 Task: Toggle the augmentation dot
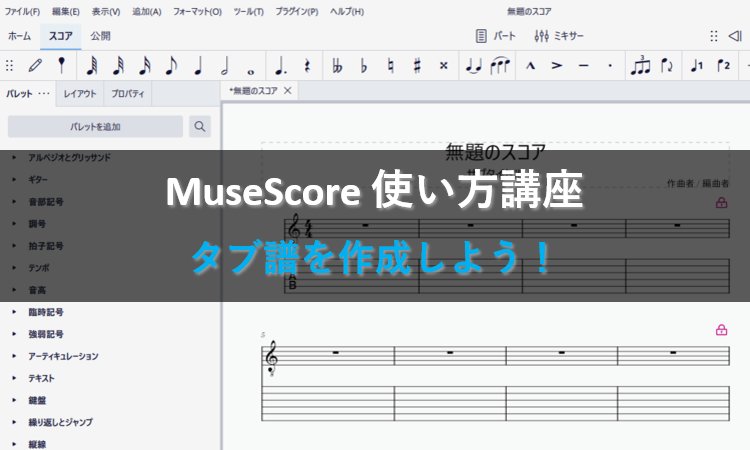click(281, 66)
